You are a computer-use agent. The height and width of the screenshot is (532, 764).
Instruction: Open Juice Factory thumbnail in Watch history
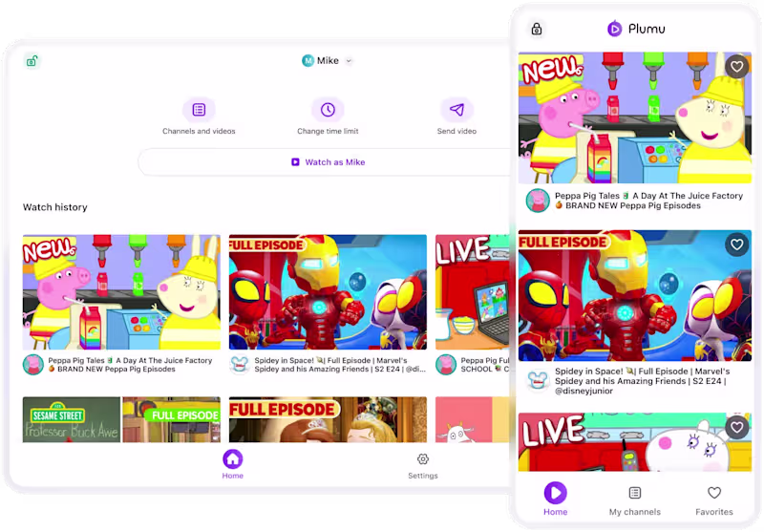[x=121, y=292]
